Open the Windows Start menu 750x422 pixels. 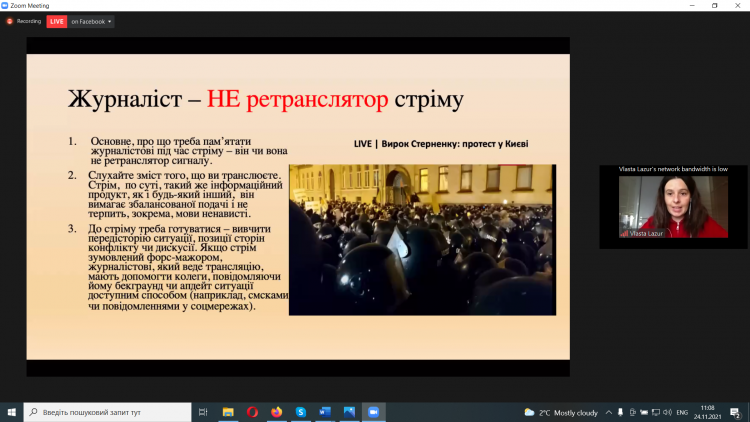(11, 412)
